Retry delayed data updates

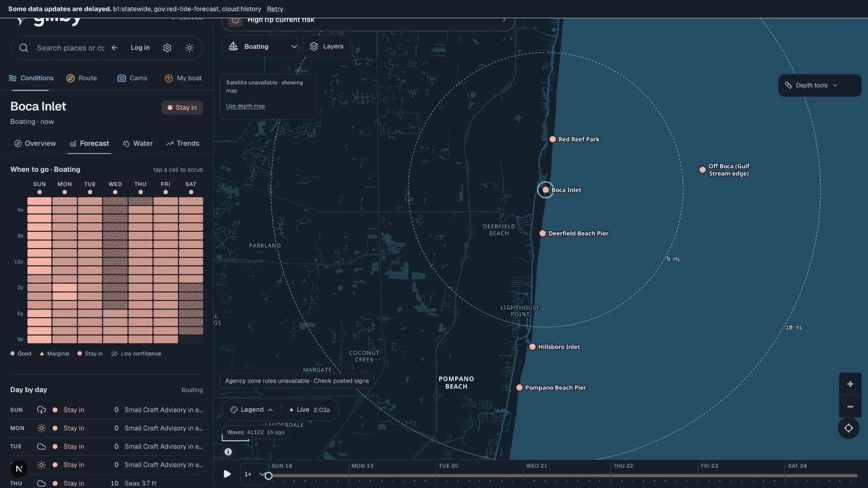(275, 9)
